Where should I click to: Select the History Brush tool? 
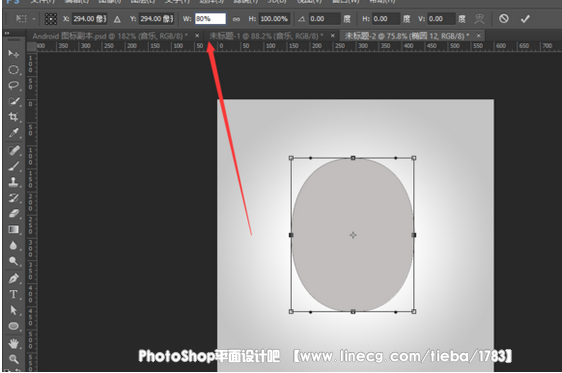click(x=14, y=198)
